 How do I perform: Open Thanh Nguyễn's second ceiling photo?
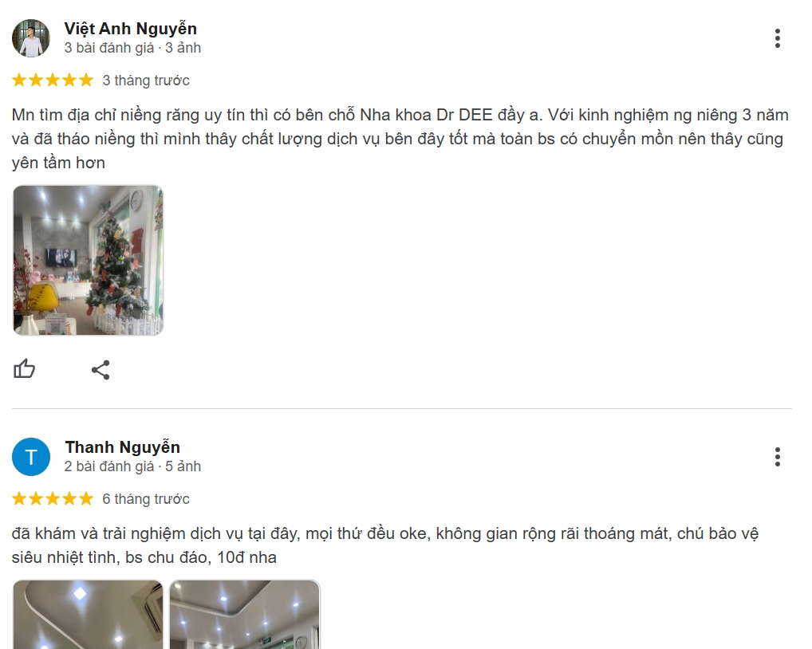245,615
